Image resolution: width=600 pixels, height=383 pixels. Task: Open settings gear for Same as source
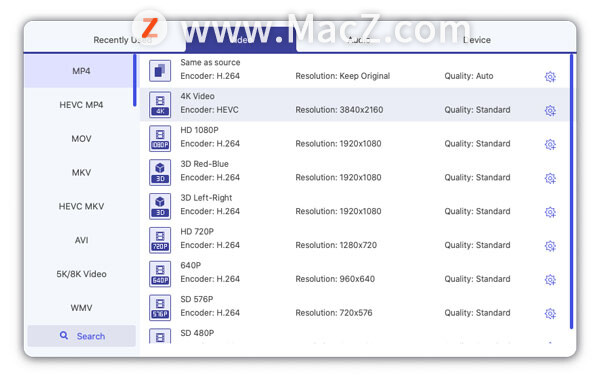click(550, 77)
